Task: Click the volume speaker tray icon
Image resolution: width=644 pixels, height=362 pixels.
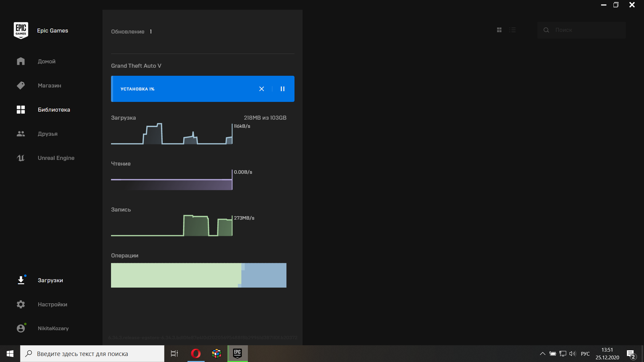Action: tap(573, 354)
